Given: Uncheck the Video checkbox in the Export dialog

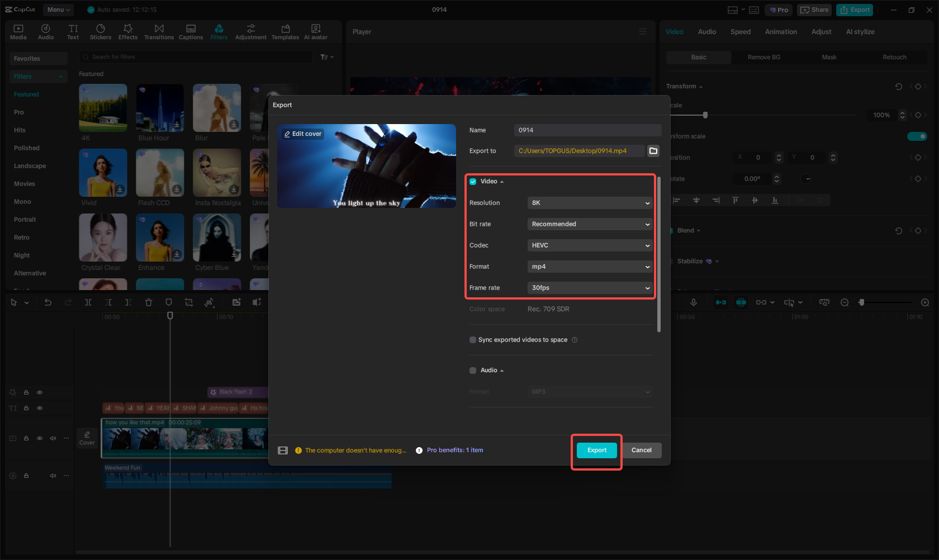Looking at the screenshot, I should coord(472,181).
